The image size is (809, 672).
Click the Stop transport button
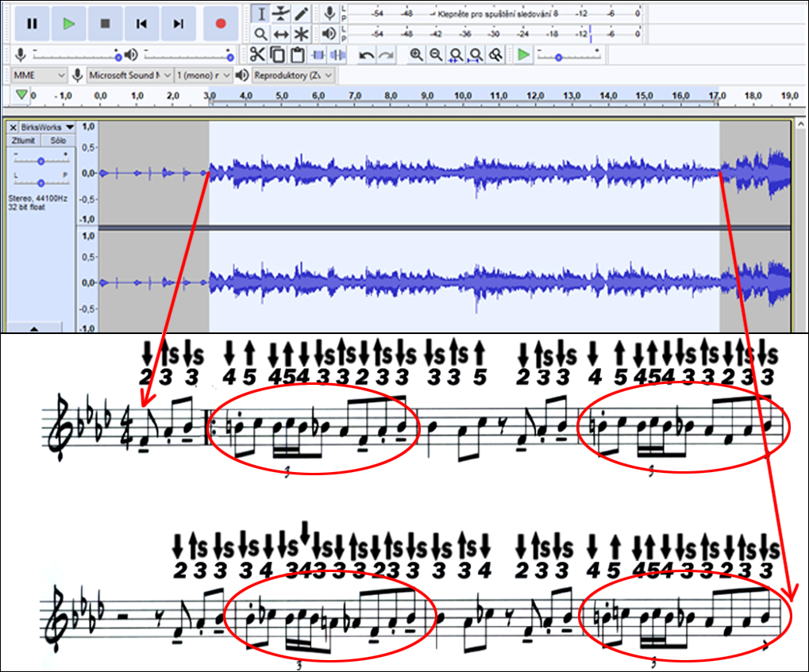coord(106,24)
